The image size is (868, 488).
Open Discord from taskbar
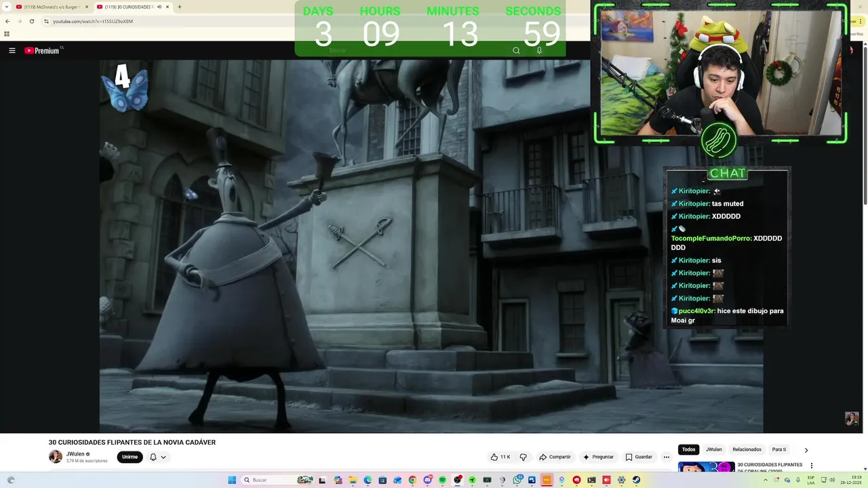(427, 480)
